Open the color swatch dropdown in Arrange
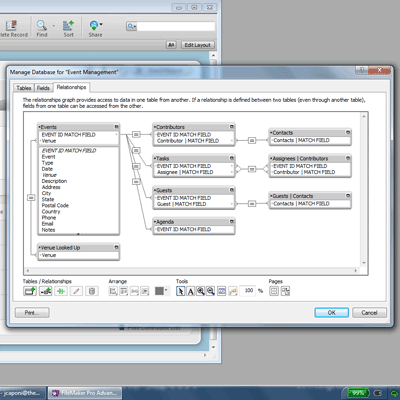 pos(166,291)
